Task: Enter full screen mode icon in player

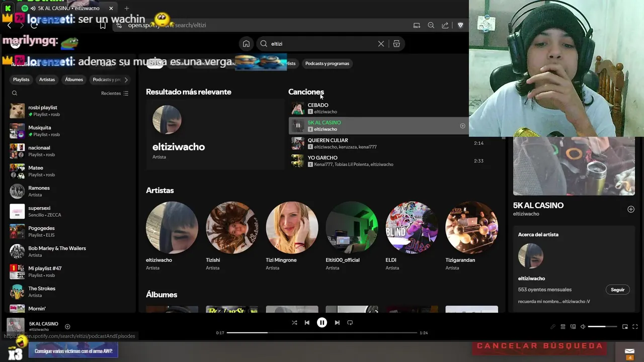Action: point(635,327)
